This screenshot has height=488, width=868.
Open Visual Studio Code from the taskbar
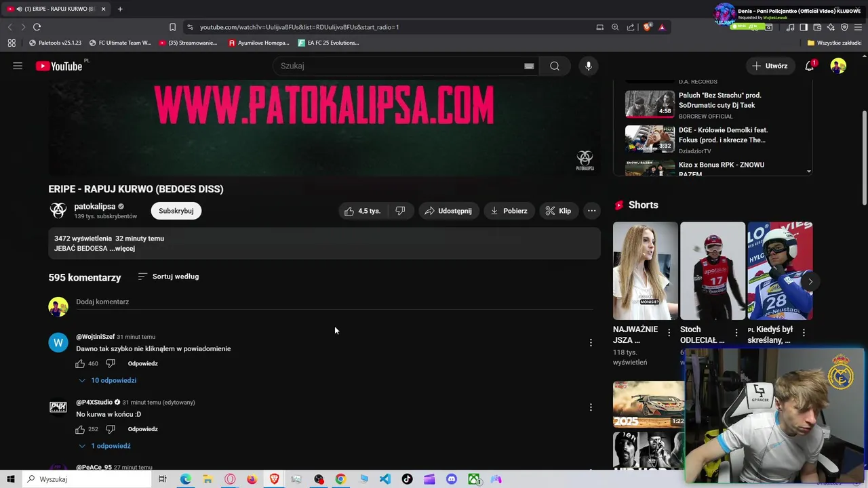(385, 479)
